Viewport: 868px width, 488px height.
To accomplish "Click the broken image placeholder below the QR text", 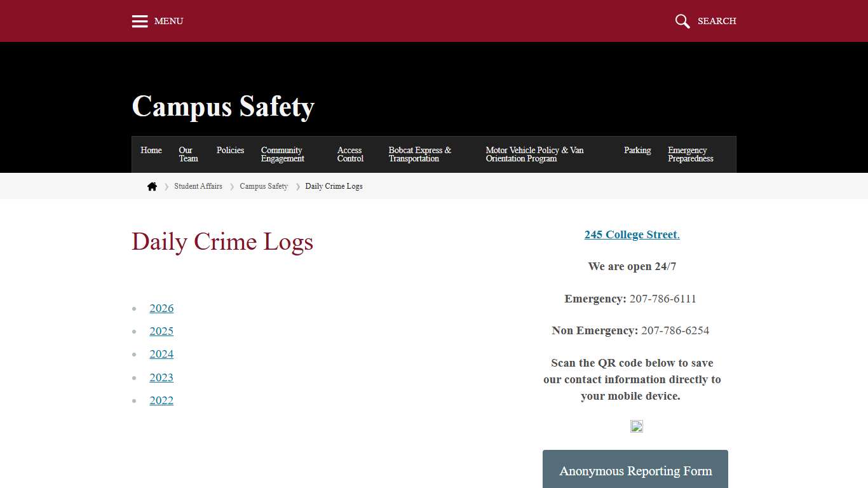I will pyautogui.click(x=636, y=426).
